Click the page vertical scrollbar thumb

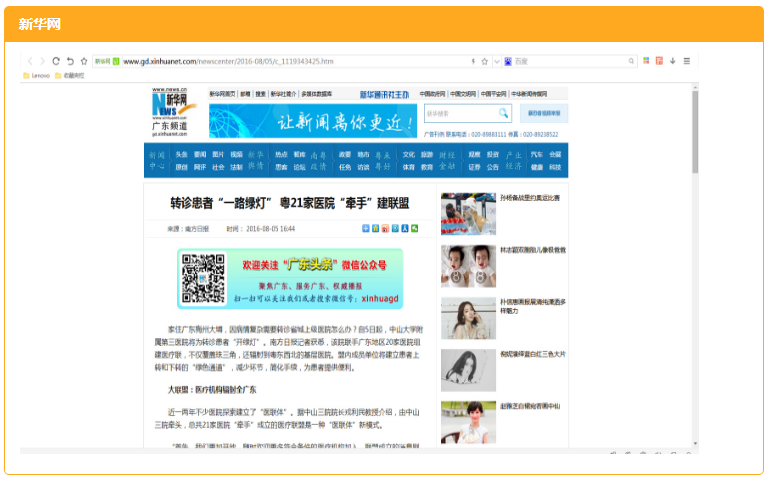click(695, 131)
